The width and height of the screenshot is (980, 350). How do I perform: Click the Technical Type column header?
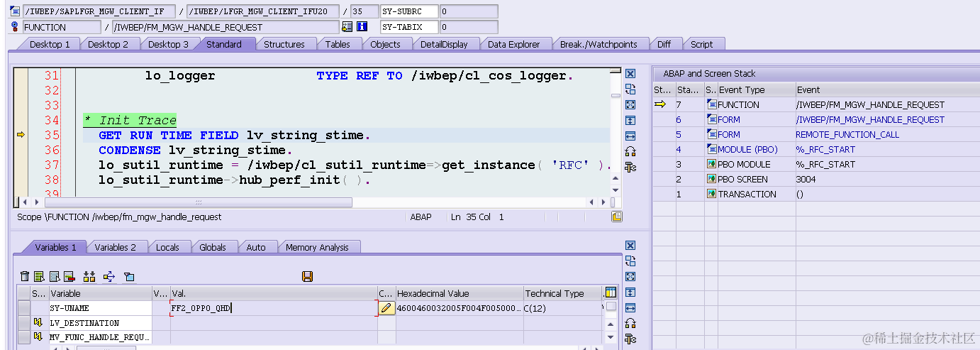click(562, 293)
